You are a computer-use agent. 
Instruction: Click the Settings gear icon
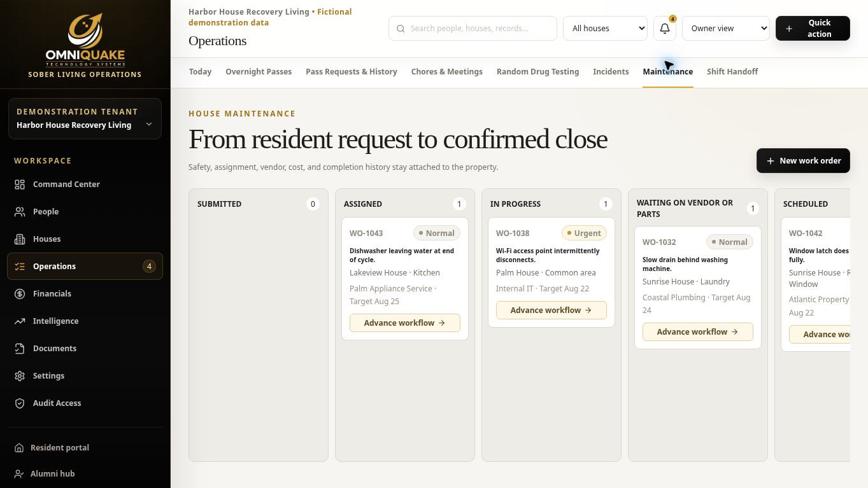(20, 376)
